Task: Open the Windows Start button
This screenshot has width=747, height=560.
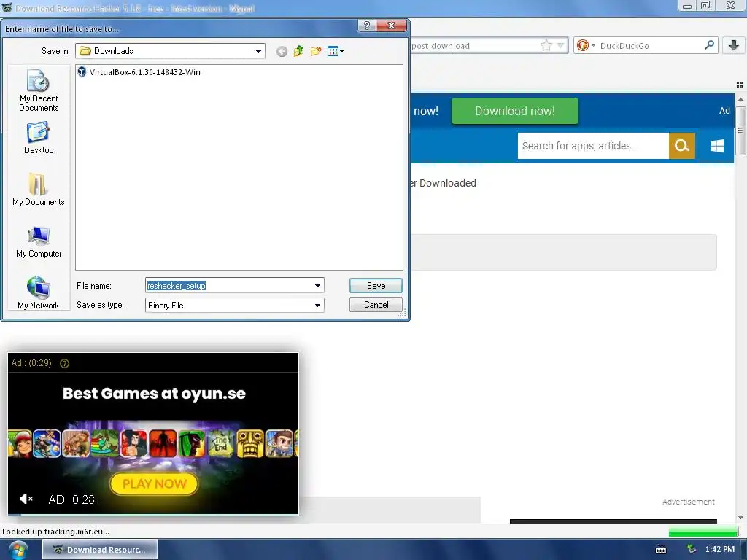Action: 19,550
